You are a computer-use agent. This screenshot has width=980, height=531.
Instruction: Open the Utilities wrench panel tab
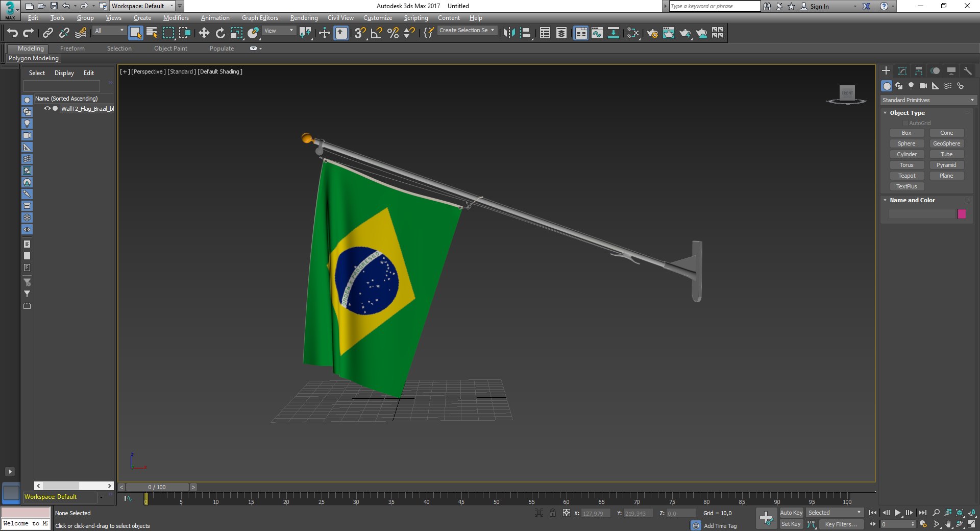pos(967,71)
